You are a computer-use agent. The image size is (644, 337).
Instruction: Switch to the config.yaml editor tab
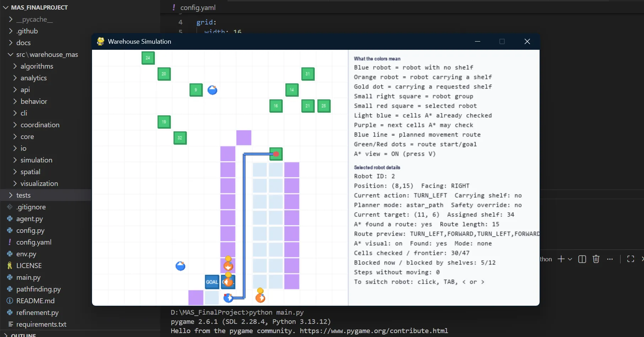coord(197,7)
